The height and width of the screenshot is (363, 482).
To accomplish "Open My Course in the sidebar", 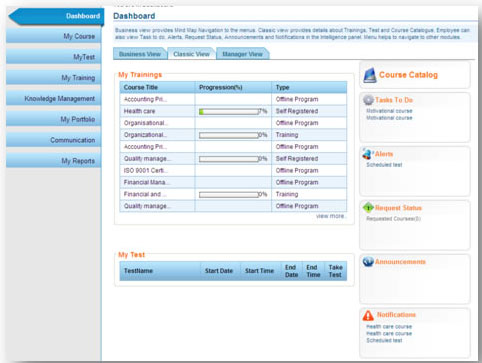I will coord(53,36).
